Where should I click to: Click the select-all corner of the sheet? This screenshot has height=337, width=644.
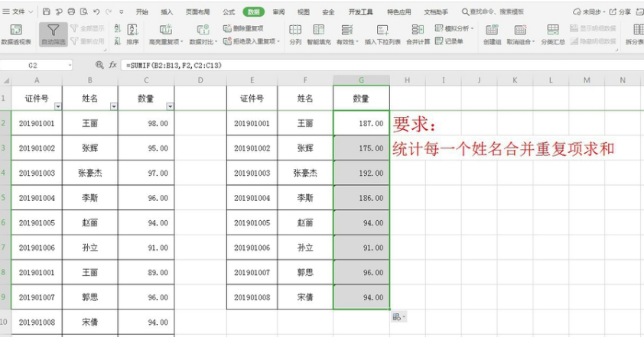5,80
